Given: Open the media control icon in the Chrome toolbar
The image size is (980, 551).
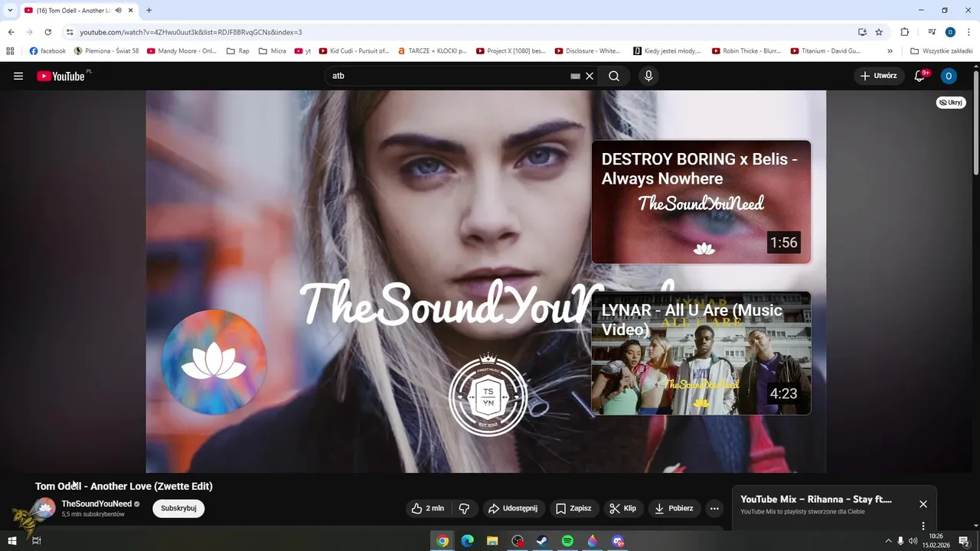Looking at the screenshot, I should 932,32.
